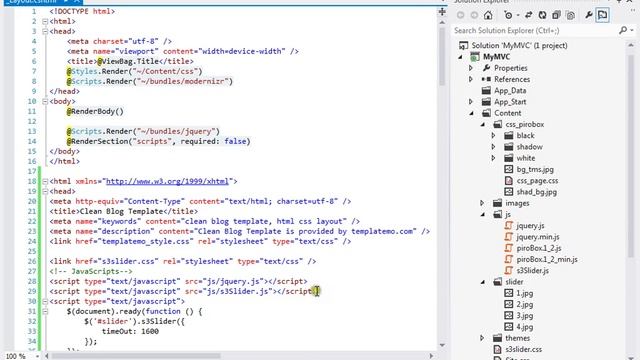Collapse the head outlining toggle on line 3
The width and height of the screenshot is (640, 360).
pyautogui.click(x=45, y=31)
